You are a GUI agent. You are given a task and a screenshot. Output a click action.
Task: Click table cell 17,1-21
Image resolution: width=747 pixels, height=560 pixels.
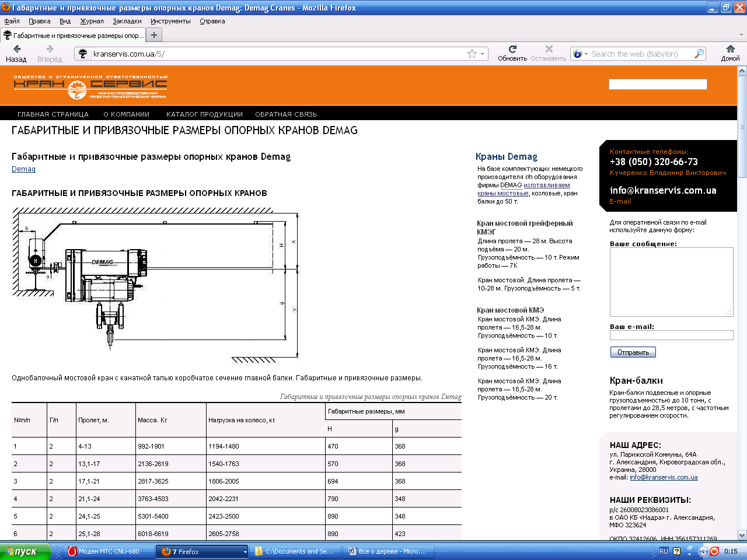tap(89, 481)
